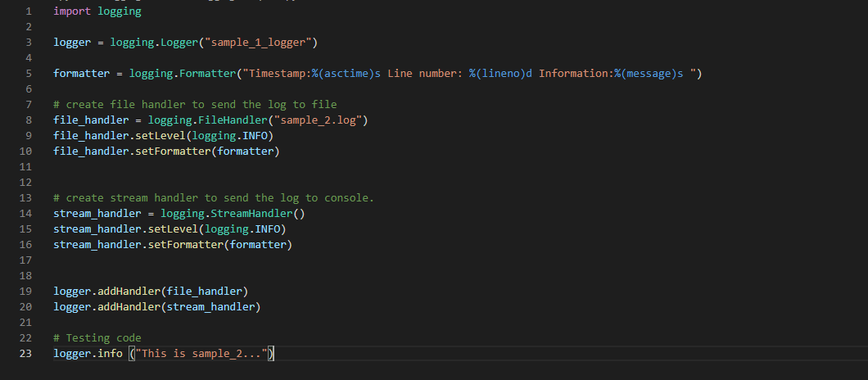Click the comment '# create stream handler to send the log to console.'

[214, 197]
